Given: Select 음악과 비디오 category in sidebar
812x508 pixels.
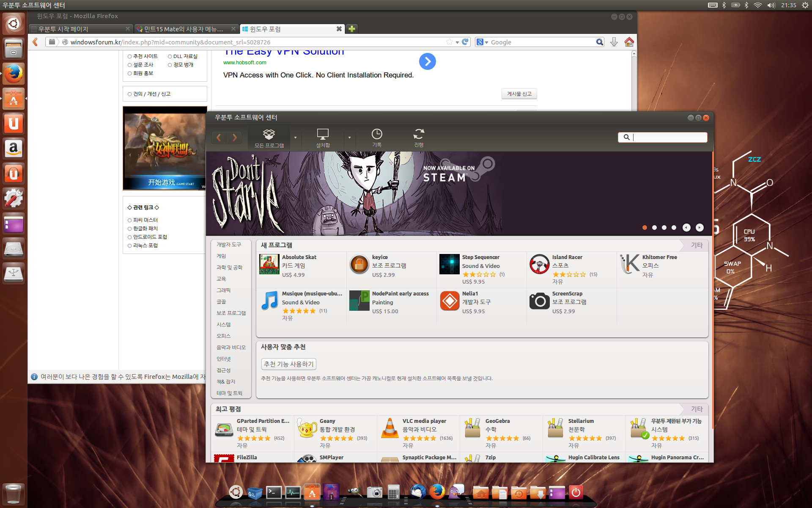Looking at the screenshot, I should click(231, 348).
